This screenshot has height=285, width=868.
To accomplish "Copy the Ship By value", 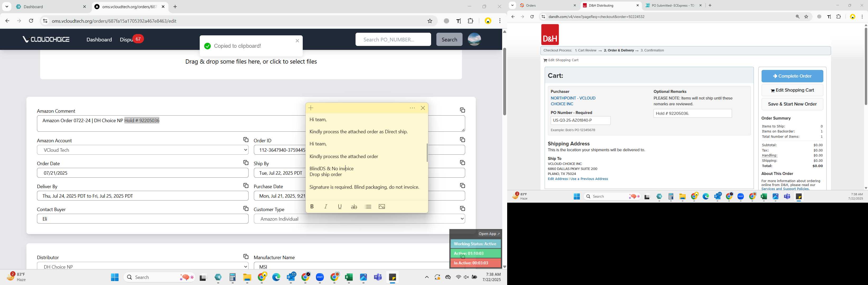I will [462, 163].
